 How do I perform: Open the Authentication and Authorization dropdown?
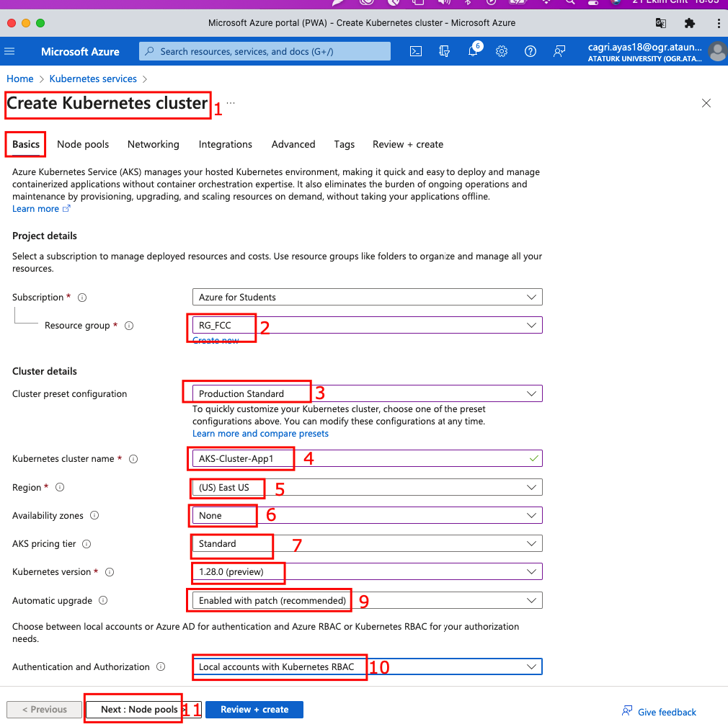(x=367, y=667)
